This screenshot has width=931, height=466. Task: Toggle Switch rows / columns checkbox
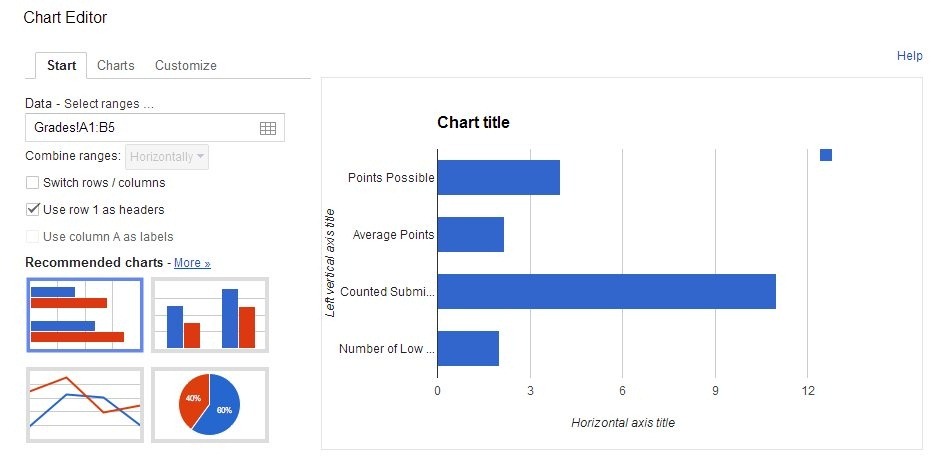[x=33, y=183]
